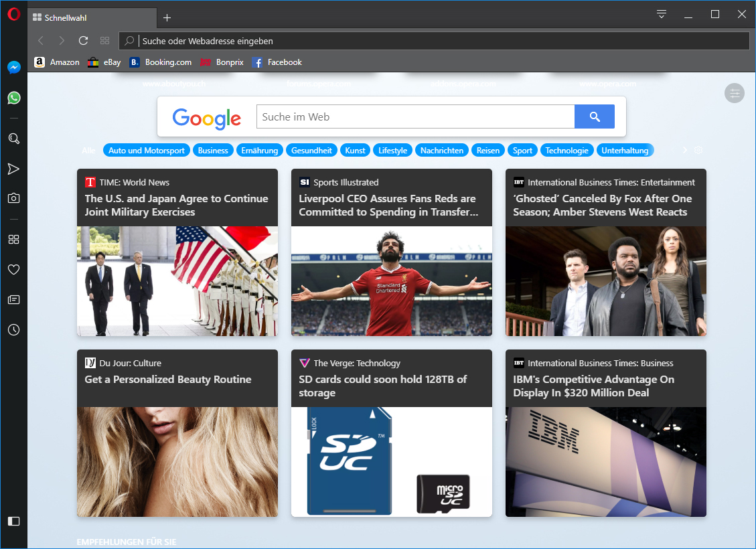Open the Opera main menu logo

13,14
